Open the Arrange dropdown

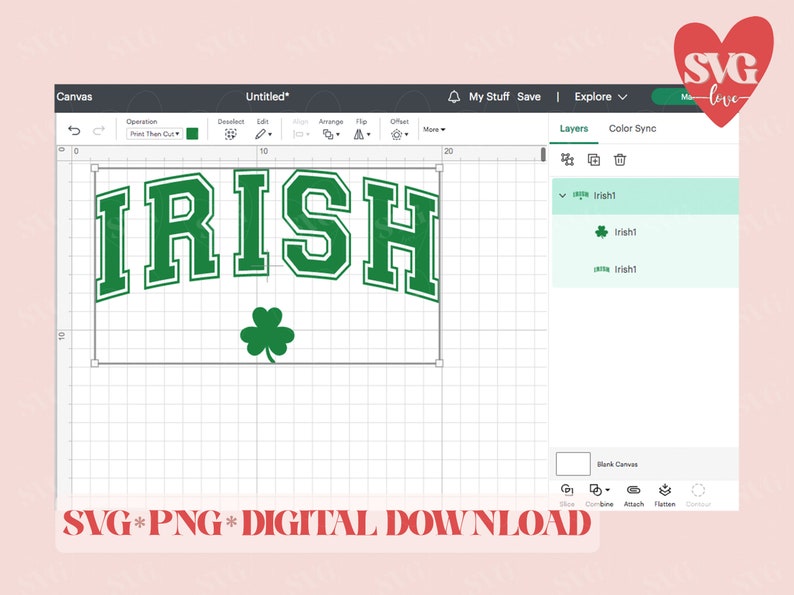coord(331,134)
